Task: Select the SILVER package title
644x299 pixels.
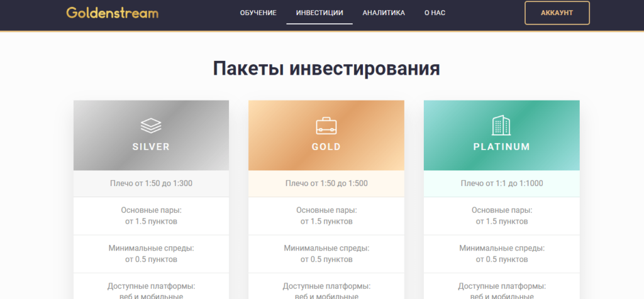Action: tap(151, 147)
